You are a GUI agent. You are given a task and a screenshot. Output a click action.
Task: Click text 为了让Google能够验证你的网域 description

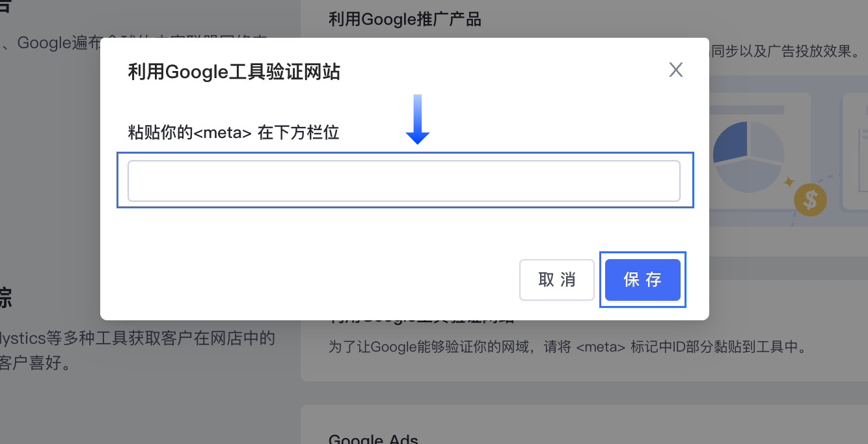pyautogui.click(x=567, y=346)
